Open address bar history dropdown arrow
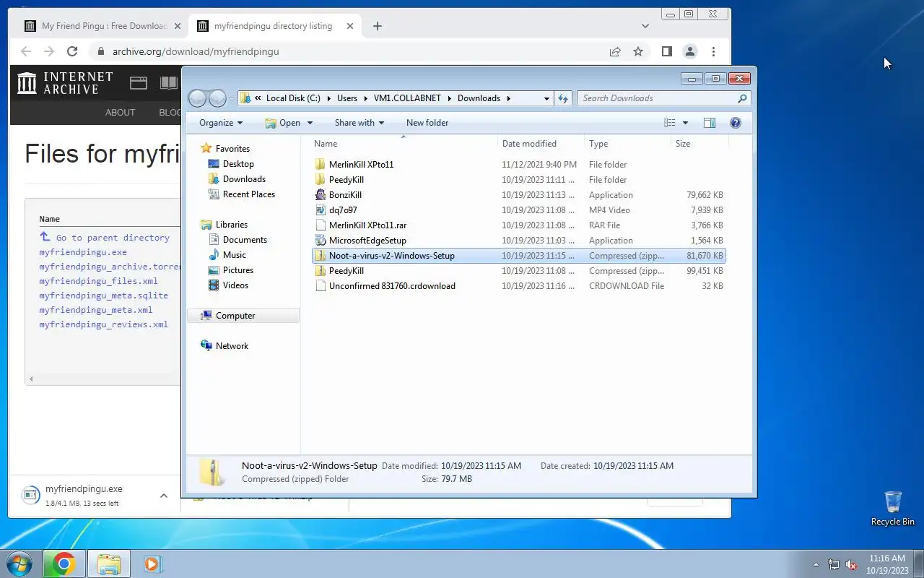The image size is (924, 578). 546,98
